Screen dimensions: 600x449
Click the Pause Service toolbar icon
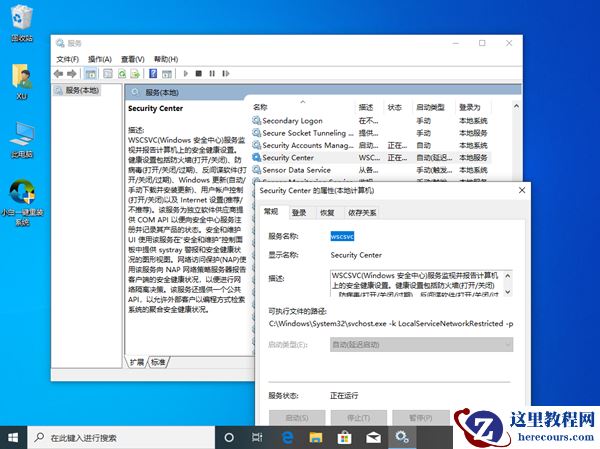tap(212, 73)
